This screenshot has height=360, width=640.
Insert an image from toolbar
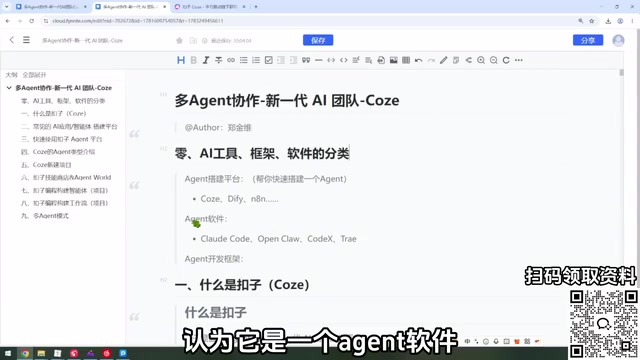[393, 60]
